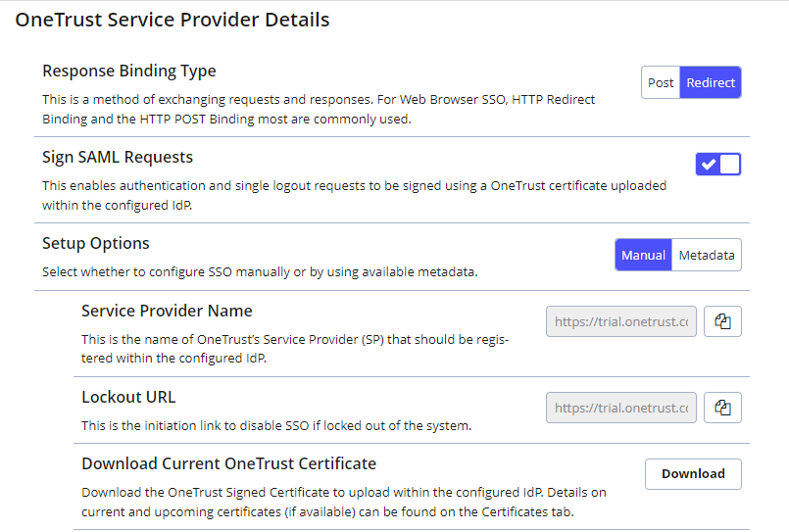
Task: Choose Metadata setup option
Action: pyautogui.click(x=707, y=255)
